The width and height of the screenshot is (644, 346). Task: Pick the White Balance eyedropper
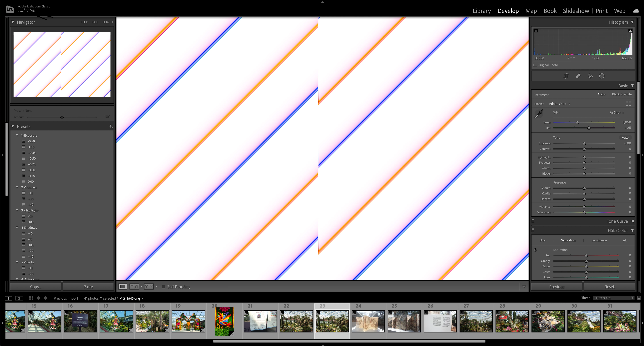[539, 114]
